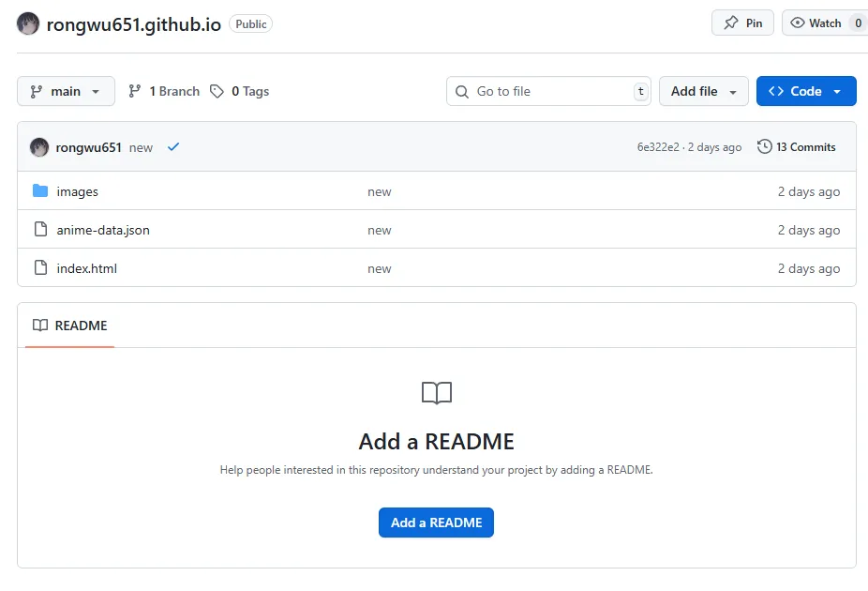View the 0 Tags list
The image size is (868, 591).
(240, 91)
